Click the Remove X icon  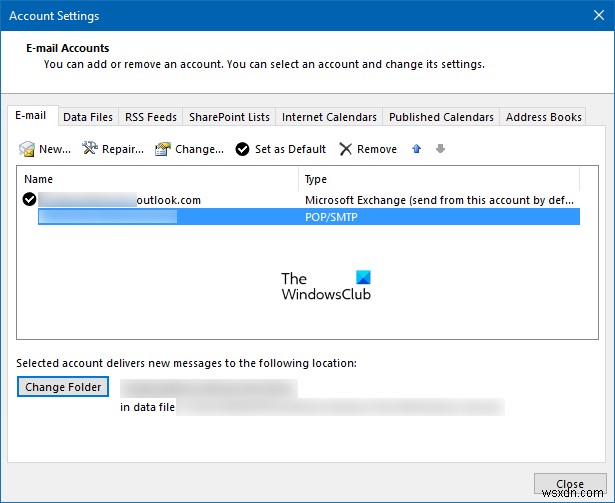pyautogui.click(x=346, y=149)
